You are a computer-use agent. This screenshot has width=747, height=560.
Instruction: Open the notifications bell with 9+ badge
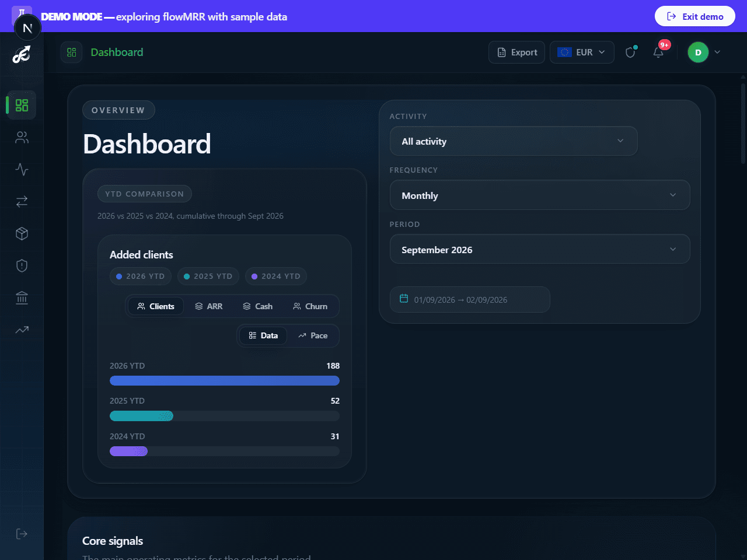[658, 52]
